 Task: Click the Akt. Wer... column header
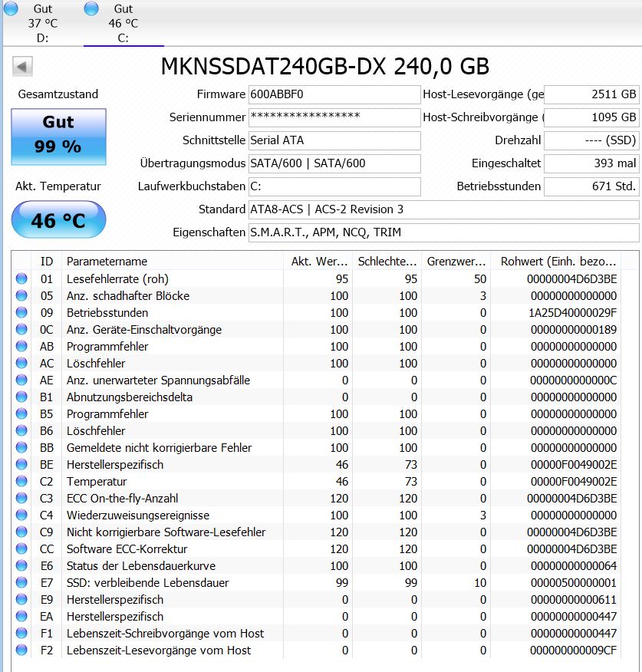(318, 262)
